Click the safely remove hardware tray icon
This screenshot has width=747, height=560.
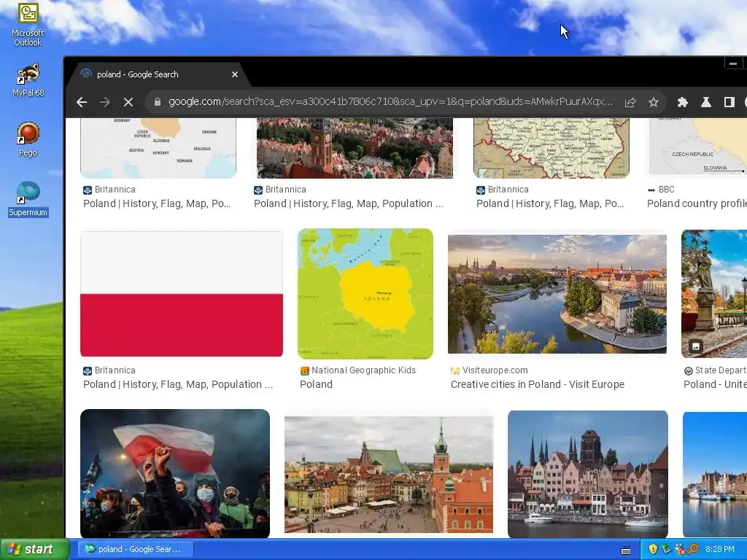coord(667,549)
